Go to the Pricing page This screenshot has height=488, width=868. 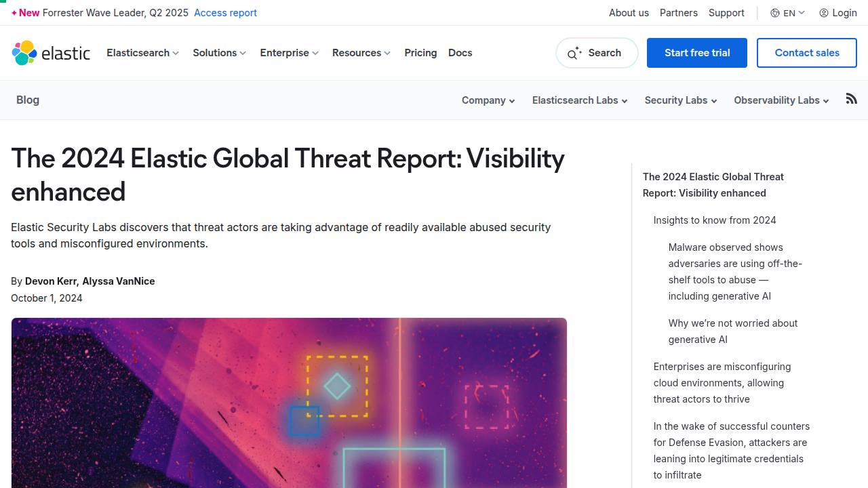click(x=420, y=53)
